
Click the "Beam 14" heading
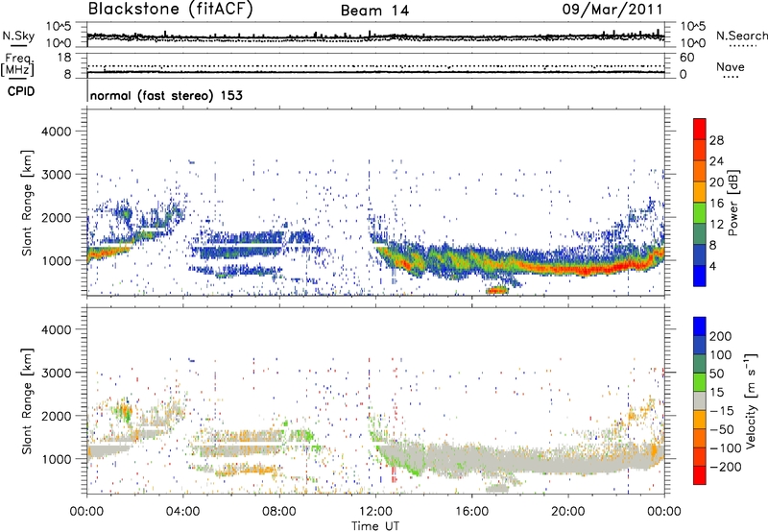coord(374,11)
